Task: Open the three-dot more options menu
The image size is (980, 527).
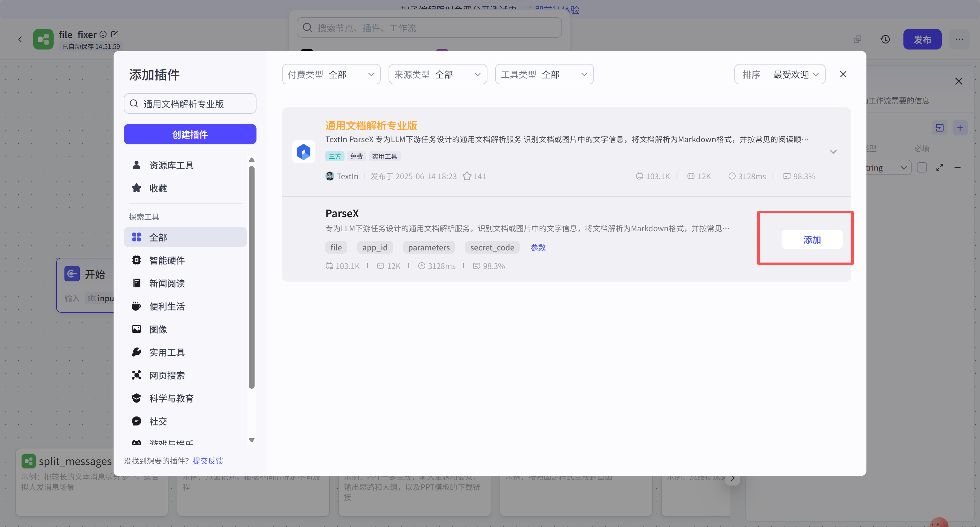Action: click(959, 39)
